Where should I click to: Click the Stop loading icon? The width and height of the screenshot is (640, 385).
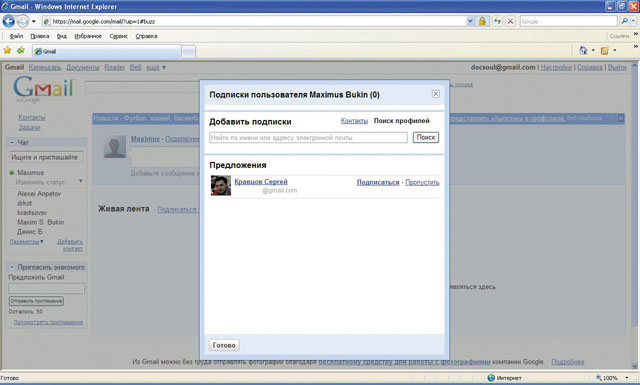510,21
